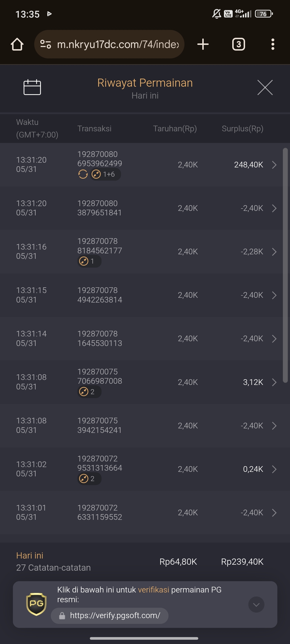Open the browser three-dot menu
This screenshot has width=290, height=644.
tap(273, 44)
